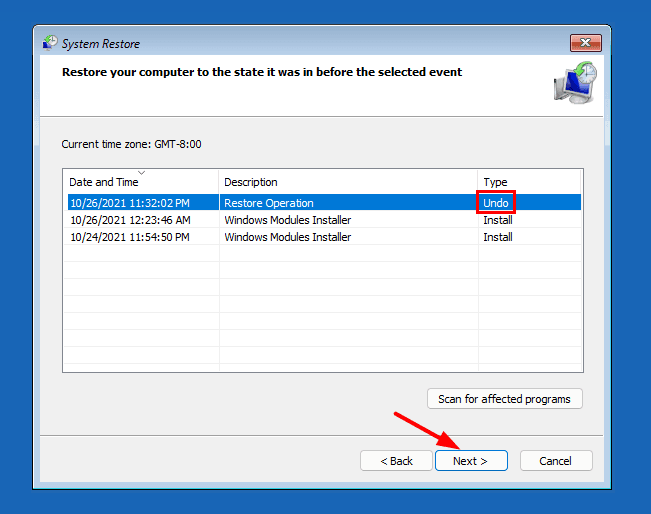Click the Description column header
Screen dimensions: 651x514
tap(348, 181)
